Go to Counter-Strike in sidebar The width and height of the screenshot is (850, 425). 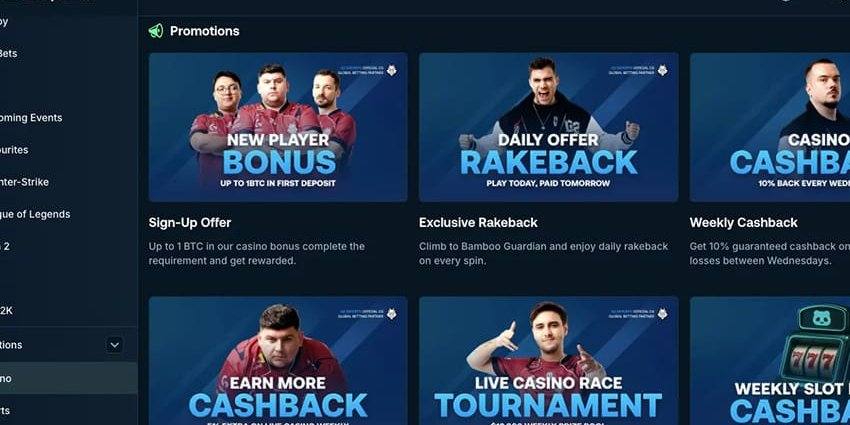tap(24, 182)
